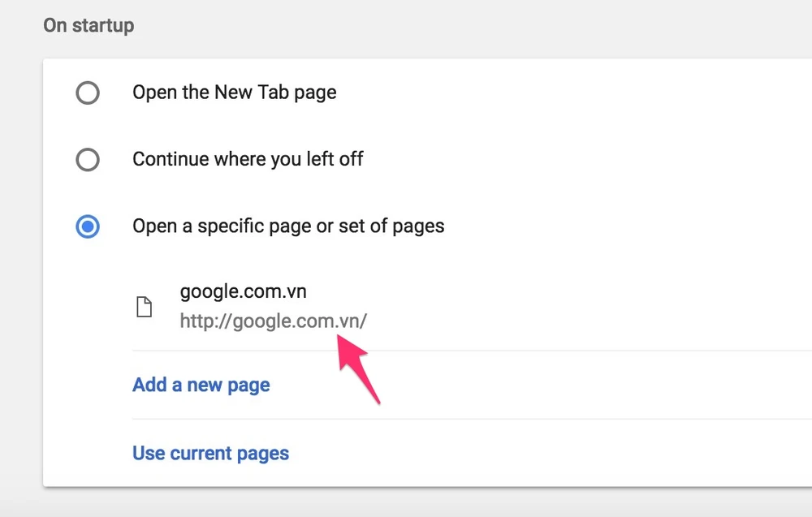The image size is (812, 517).
Task: Click the "On startup" section heading
Action: point(89,25)
